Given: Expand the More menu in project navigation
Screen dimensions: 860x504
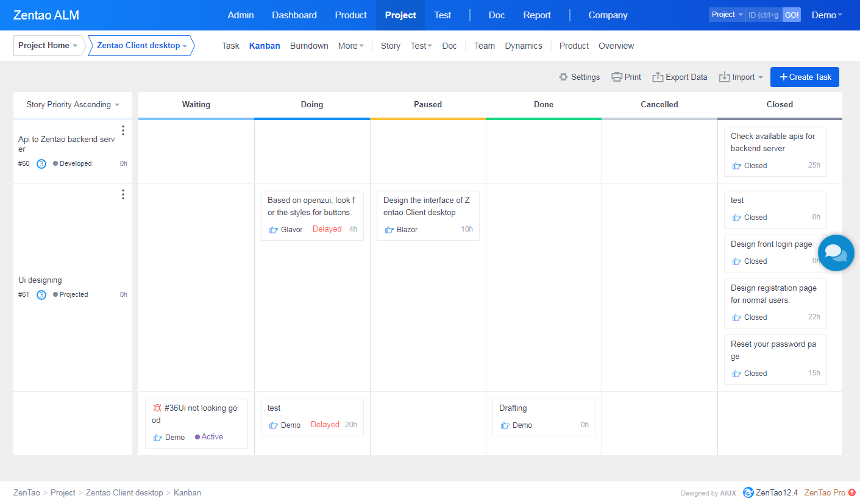Looking at the screenshot, I should coord(350,46).
